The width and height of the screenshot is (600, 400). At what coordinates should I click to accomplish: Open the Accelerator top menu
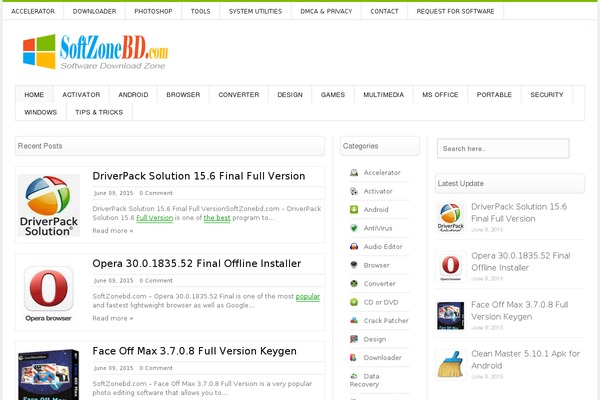click(33, 11)
